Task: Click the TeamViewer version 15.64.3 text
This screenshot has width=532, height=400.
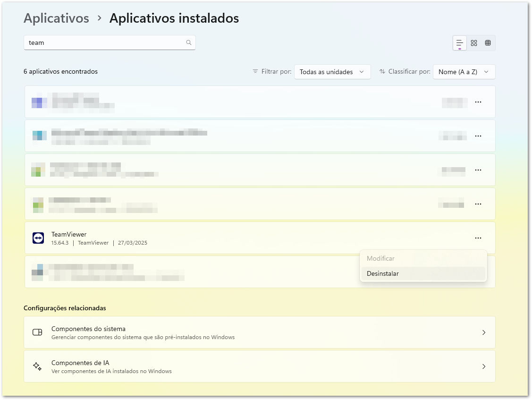Action: 59,243
